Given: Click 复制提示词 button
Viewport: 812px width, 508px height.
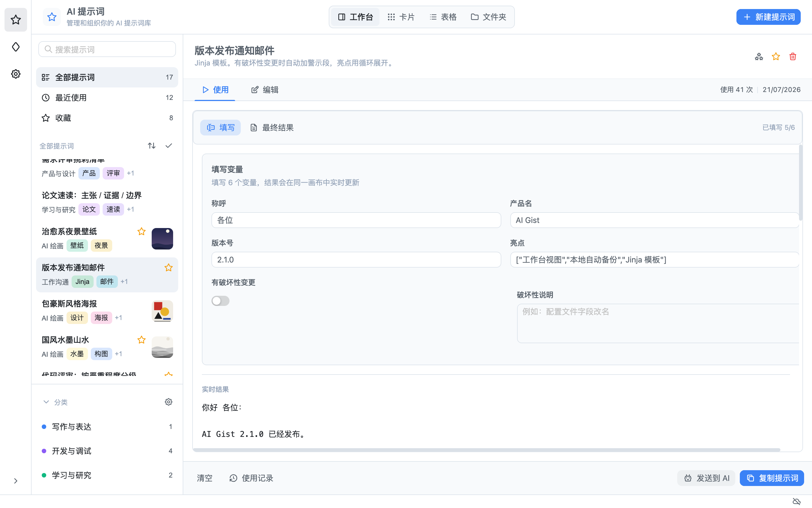Looking at the screenshot, I should click(772, 478).
